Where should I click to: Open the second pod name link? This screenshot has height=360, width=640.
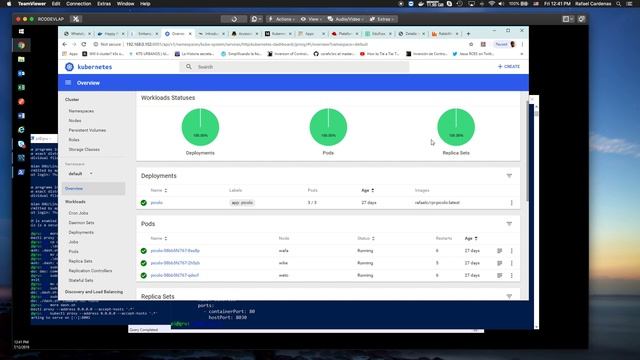[x=175, y=263]
